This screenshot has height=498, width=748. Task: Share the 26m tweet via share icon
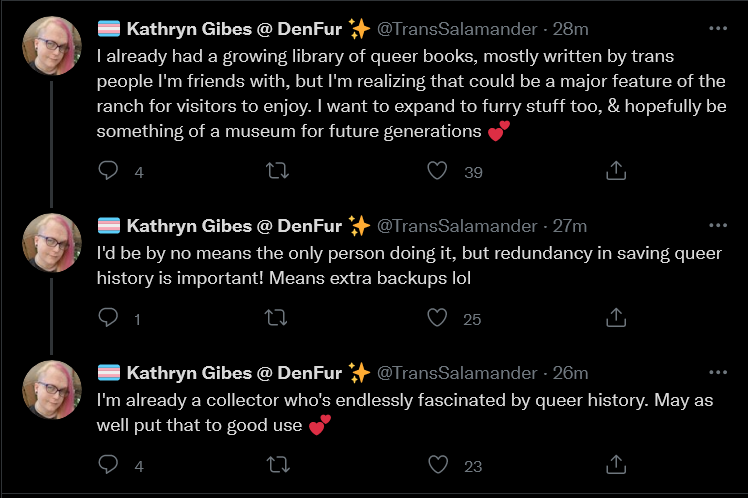(x=616, y=464)
